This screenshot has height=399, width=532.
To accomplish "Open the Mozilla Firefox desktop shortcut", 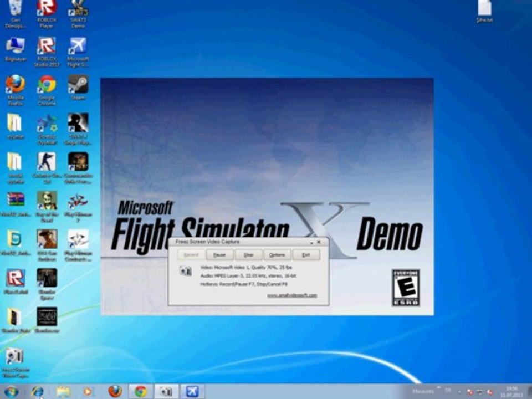I will 16,90.
